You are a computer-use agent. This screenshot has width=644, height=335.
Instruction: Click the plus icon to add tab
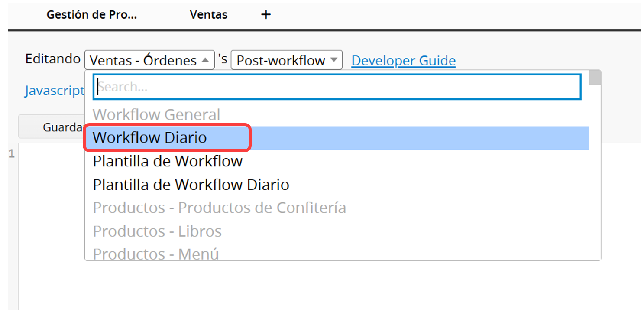(266, 15)
